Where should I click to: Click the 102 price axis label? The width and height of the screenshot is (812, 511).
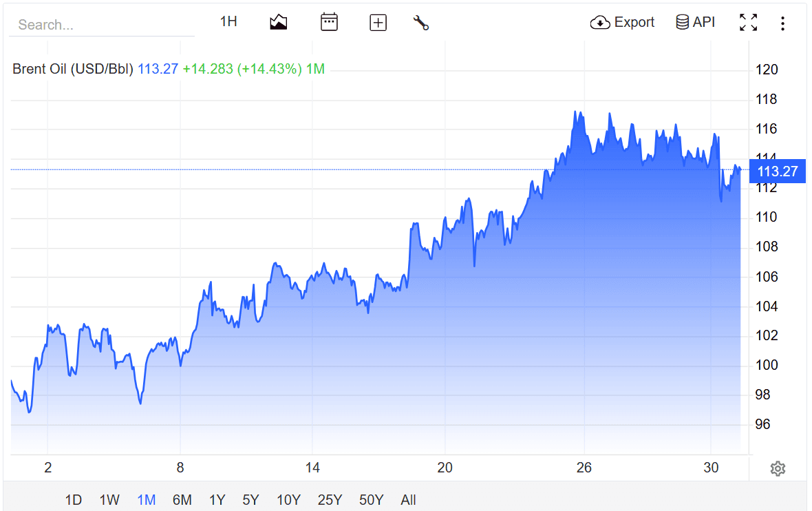click(767, 335)
